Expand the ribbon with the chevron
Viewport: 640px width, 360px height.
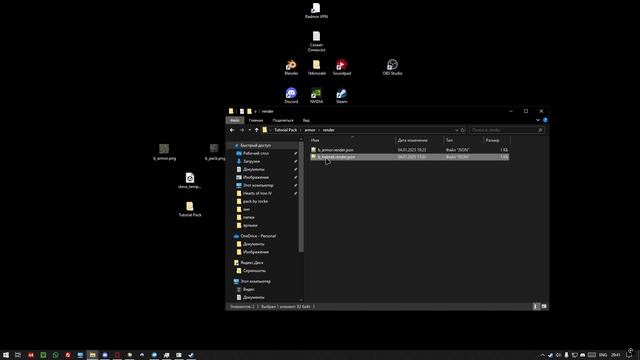click(538, 120)
